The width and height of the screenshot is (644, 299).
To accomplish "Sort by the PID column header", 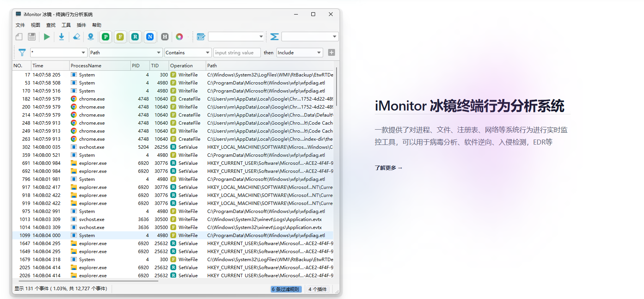I will [x=140, y=65].
